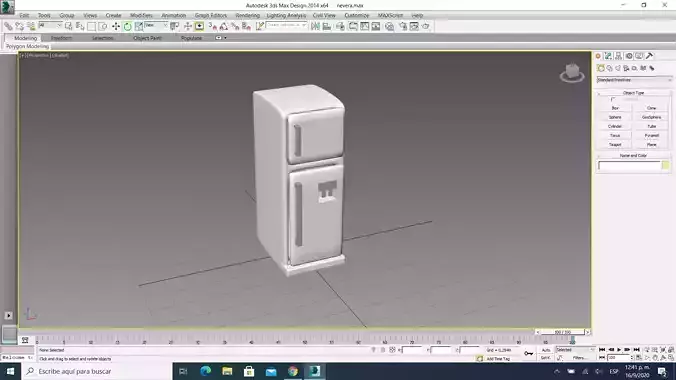Open Chrome from the Windows taskbar
The width and height of the screenshot is (676, 380).
pos(293,371)
